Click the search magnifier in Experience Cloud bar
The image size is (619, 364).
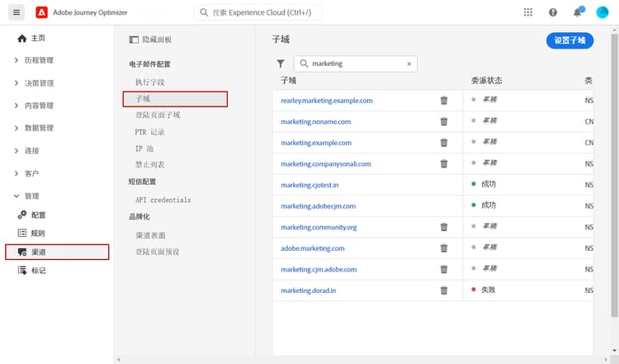[x=204, y=12]
